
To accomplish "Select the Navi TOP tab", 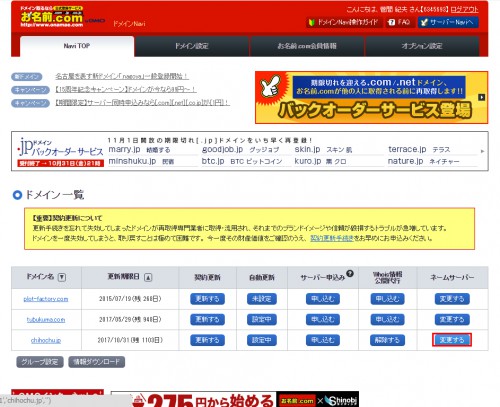I will point(77,46).
